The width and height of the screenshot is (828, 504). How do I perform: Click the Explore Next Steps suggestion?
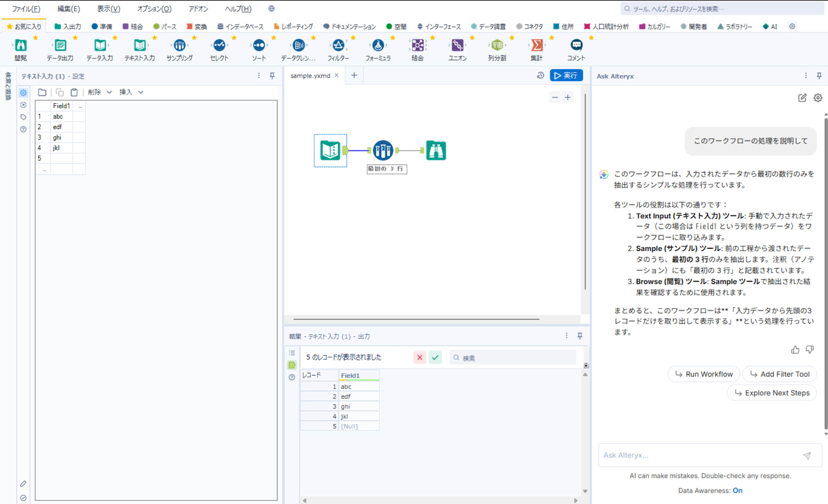pyautogui.click(x=772, y=393)
